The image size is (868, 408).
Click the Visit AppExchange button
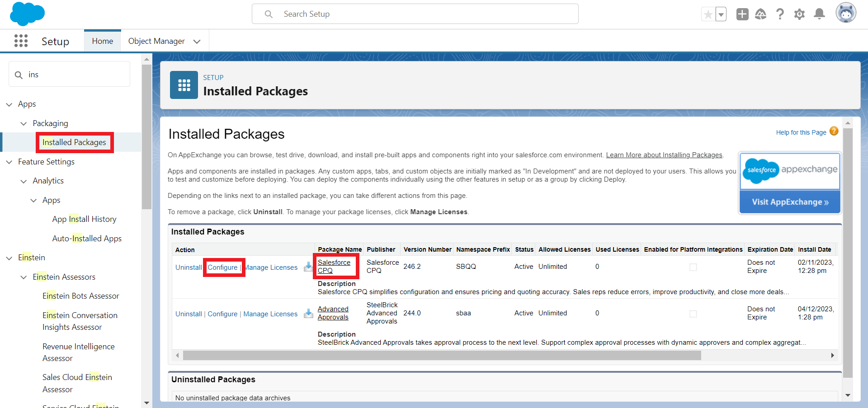click(x=790, y=202)
